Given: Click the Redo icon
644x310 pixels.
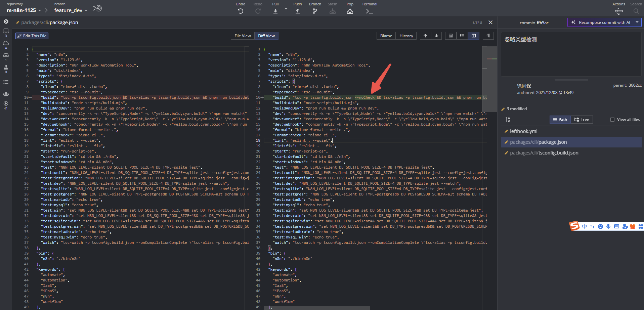Looking at the screenshot, I should coord(258,11).
